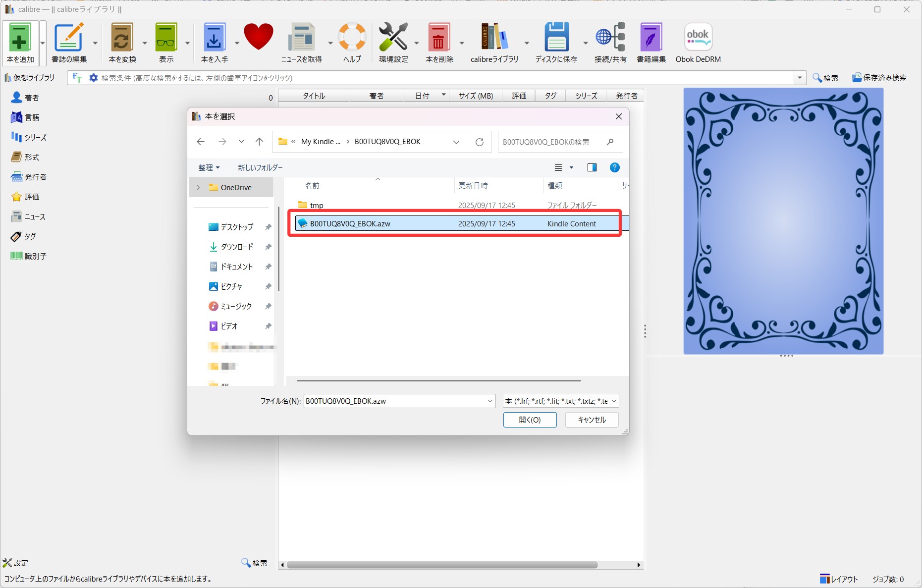The width and height of the screenshot is (922, 588).
Task: Click the ディスクに保存 floppy disk icon
Action: coord(556,38)
